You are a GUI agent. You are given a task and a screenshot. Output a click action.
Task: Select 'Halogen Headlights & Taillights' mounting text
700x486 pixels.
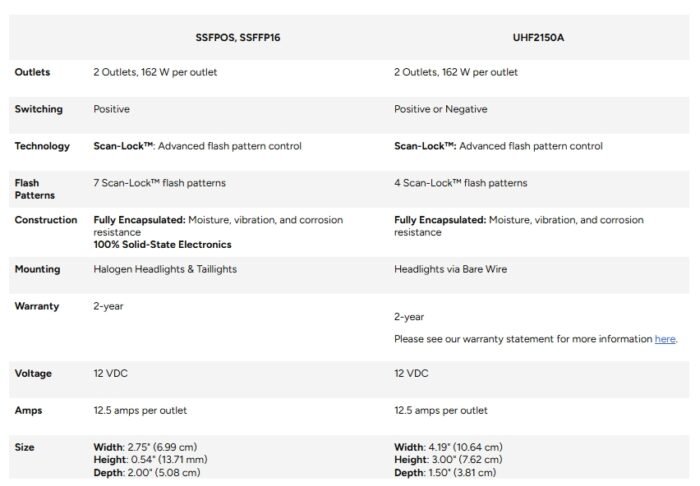click(x=165, y=269)
